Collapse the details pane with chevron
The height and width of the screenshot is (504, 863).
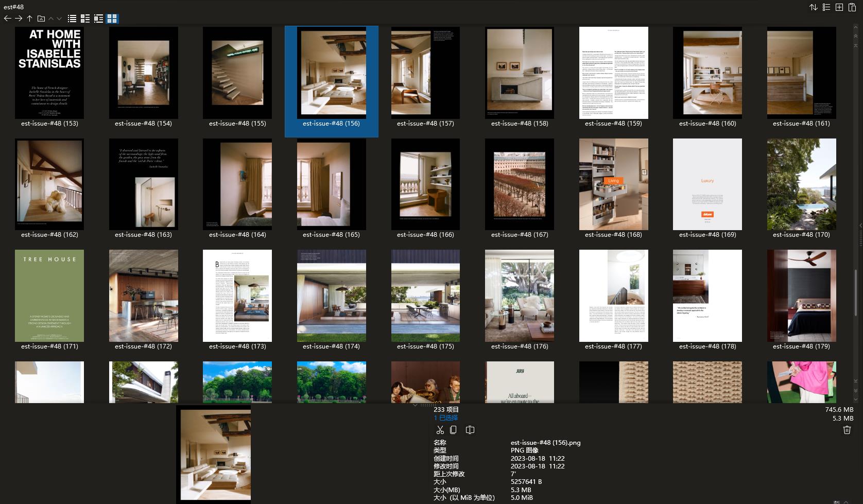pos(415,405)
